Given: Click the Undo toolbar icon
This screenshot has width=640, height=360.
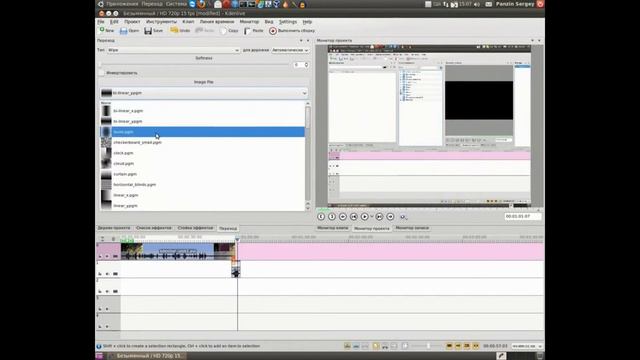Looking at the screenshot, I should 174,31.
